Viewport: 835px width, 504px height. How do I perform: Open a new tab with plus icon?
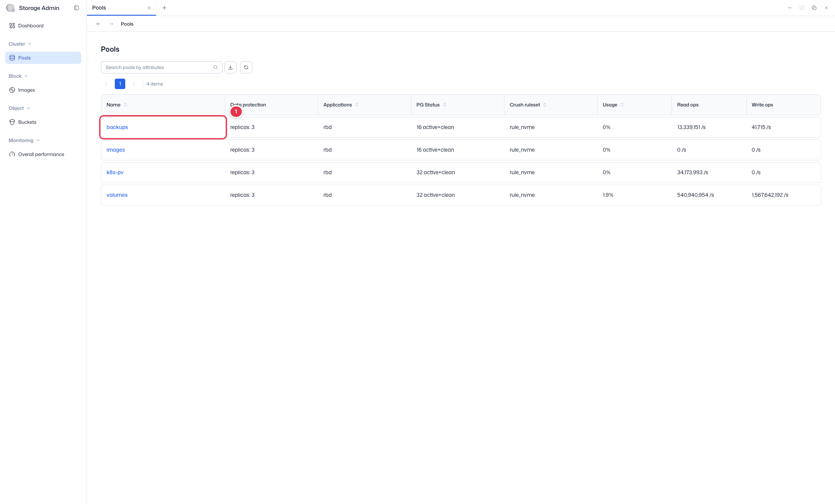point(164,8)
